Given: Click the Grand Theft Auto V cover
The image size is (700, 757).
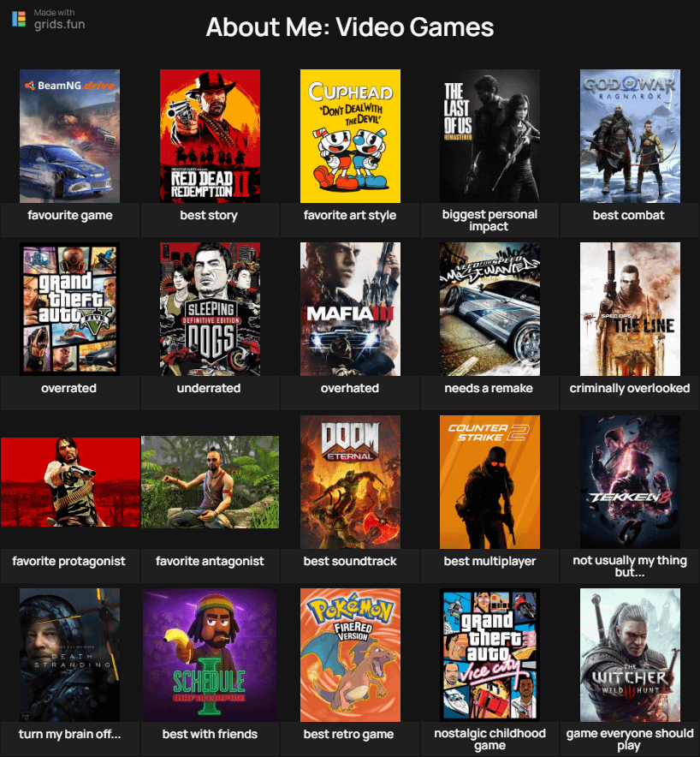Looking at the screenshot, I should coord(69,309).
